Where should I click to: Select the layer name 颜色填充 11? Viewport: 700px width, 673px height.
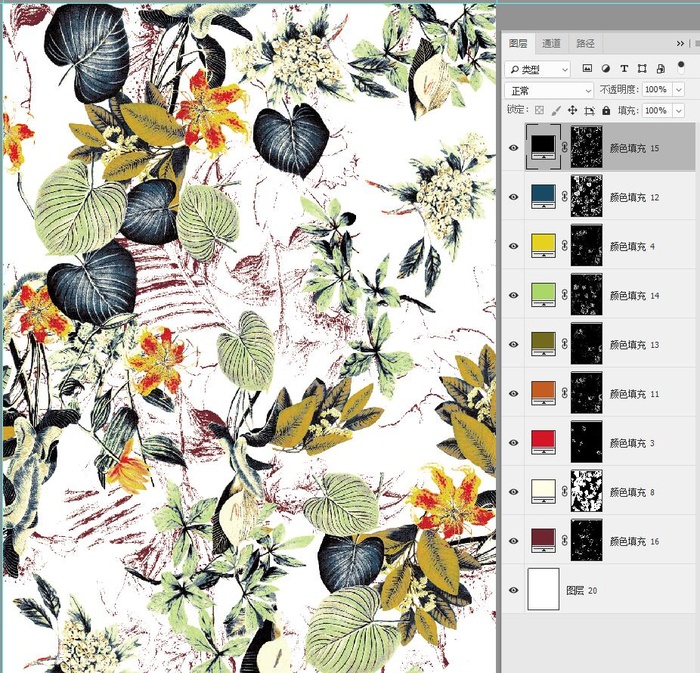tap(634, 394)
